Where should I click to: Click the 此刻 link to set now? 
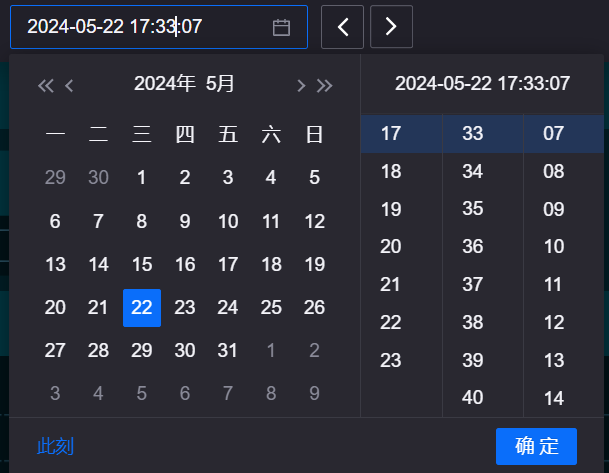point(55,446)
